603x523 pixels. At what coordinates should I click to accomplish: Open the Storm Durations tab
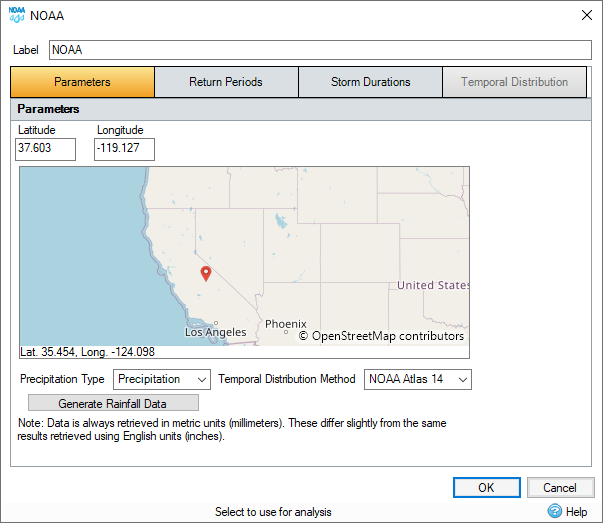point(370,82)
